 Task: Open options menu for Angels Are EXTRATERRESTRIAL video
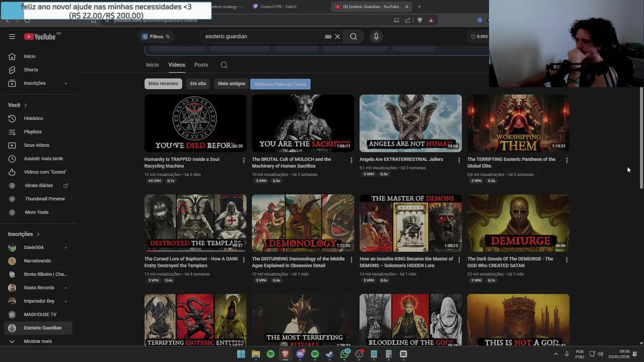pos(458,160)
